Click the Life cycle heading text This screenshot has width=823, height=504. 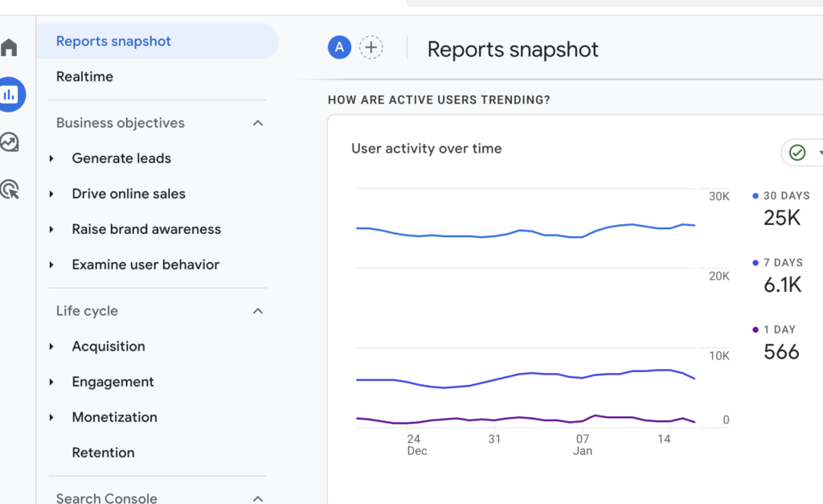point(87,311)
